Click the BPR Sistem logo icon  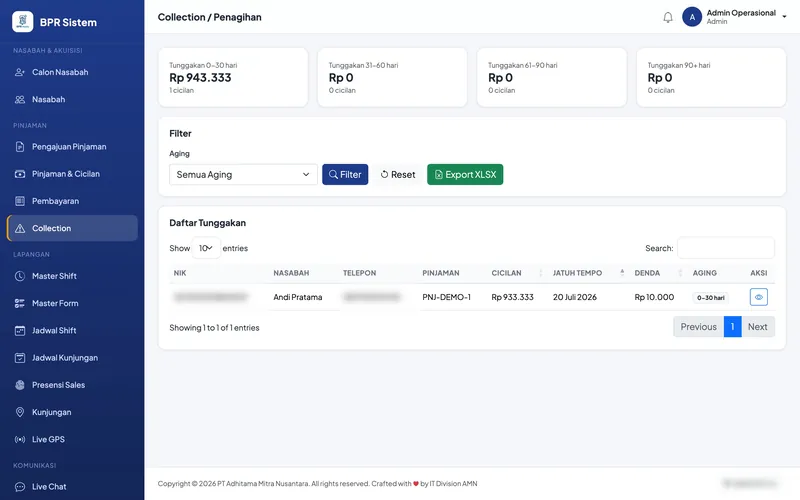pyautogui.click(x=22, y=21)
